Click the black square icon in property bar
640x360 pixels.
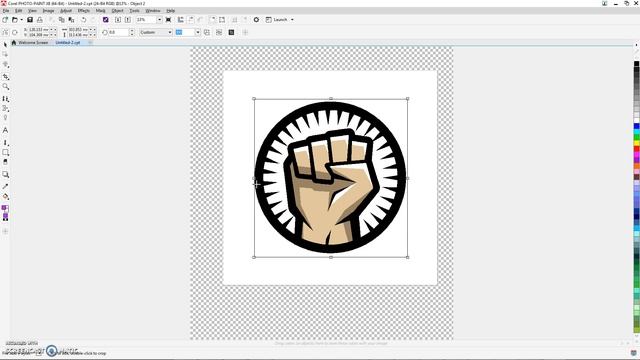pos(231,32)
